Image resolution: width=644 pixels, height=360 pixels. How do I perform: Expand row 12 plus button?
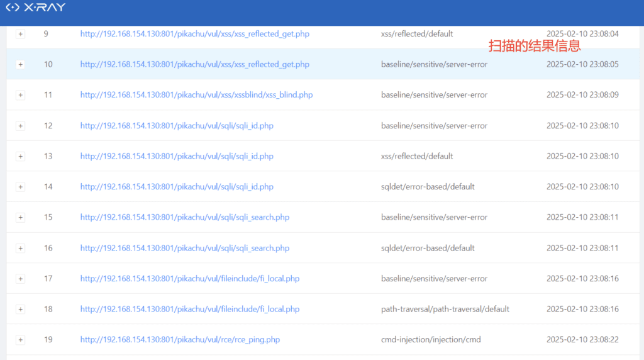coord(20,126)
